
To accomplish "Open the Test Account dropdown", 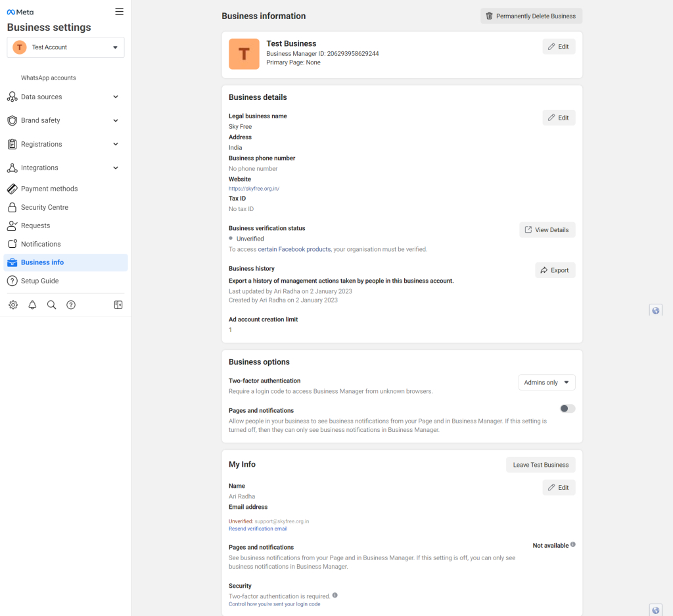I will coord(66,47).
